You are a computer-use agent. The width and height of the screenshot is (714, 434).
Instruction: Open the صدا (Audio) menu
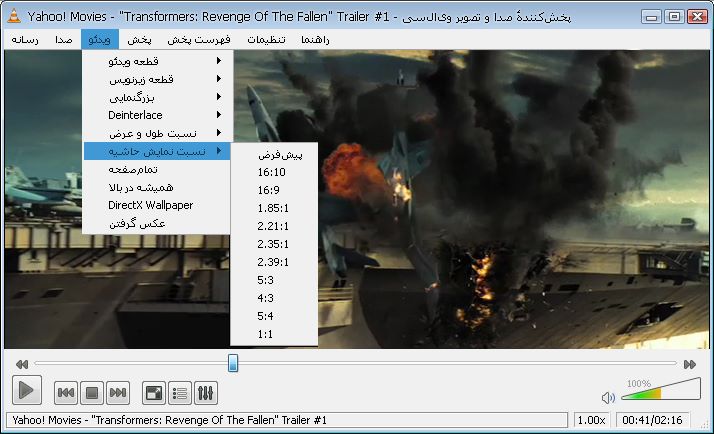(64, 40)
